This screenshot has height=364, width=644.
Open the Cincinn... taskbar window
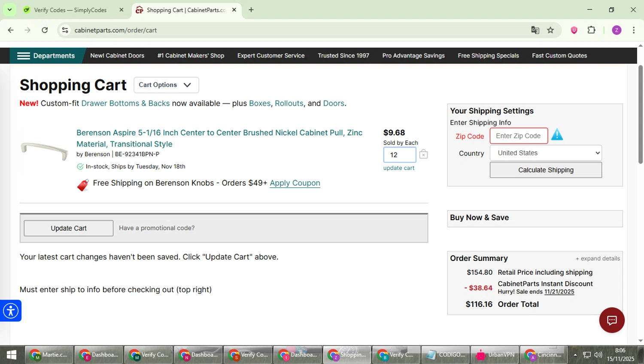coord(544,355)
